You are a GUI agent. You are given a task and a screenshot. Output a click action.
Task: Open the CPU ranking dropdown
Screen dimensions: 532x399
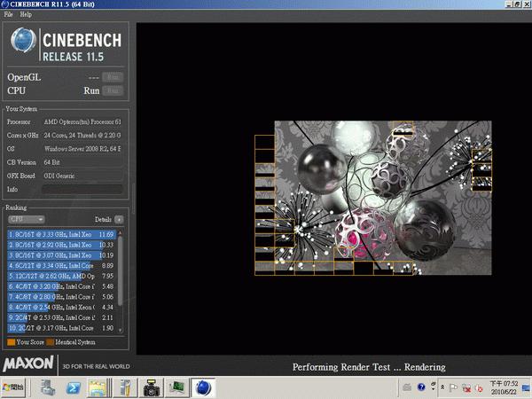26,220
